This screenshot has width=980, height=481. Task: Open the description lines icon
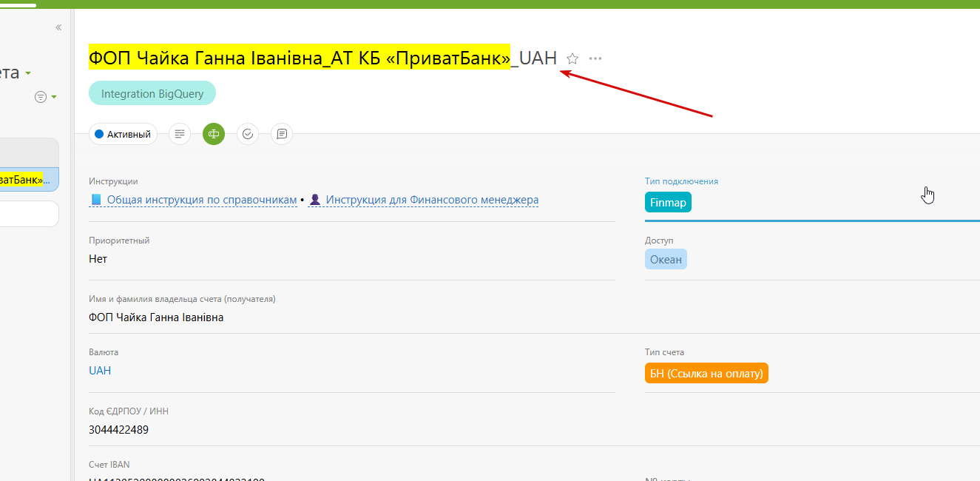(180, 134)
